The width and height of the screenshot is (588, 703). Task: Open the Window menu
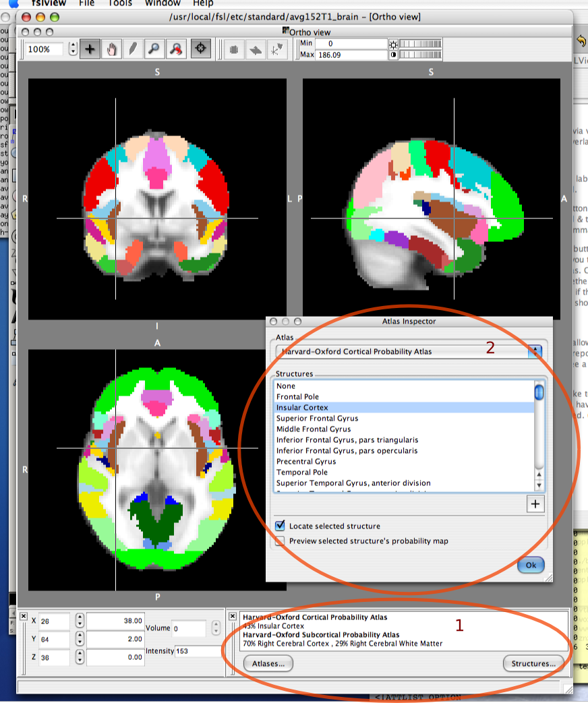pos(163,3)
